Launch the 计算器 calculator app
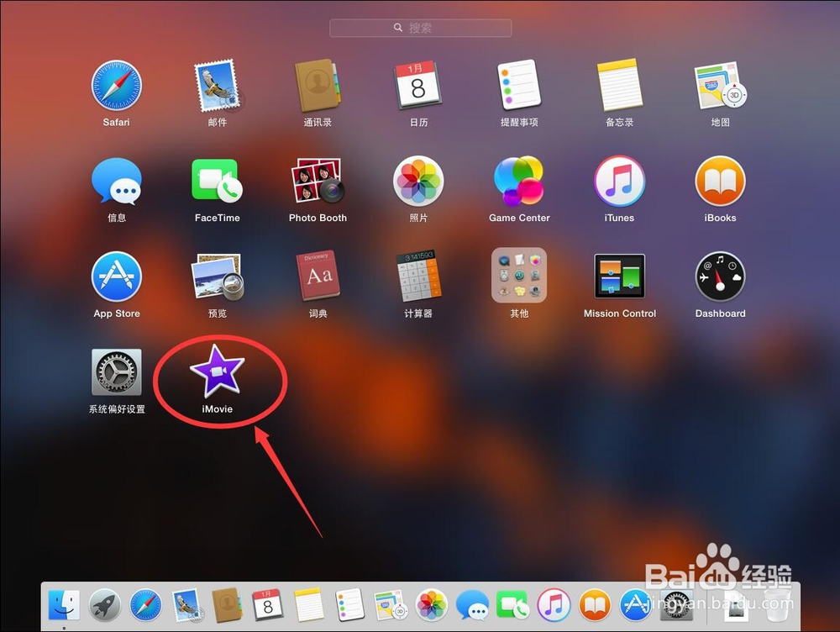This screenshot has height=632, width=840. 418,276
